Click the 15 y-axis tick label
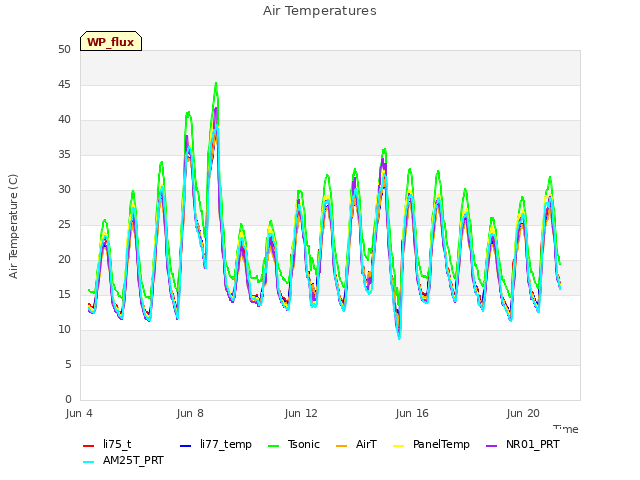Viewport: 640px width, 480px height. coord(64,295)
